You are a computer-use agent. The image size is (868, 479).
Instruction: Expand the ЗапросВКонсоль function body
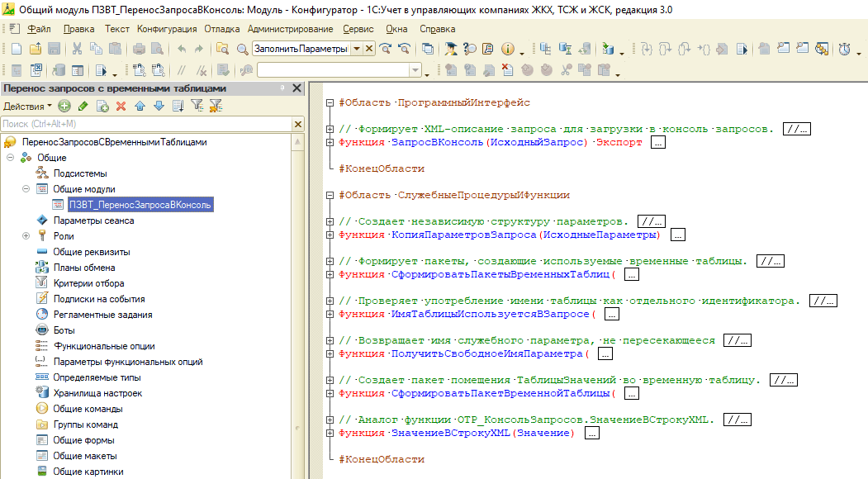(330, 142)
